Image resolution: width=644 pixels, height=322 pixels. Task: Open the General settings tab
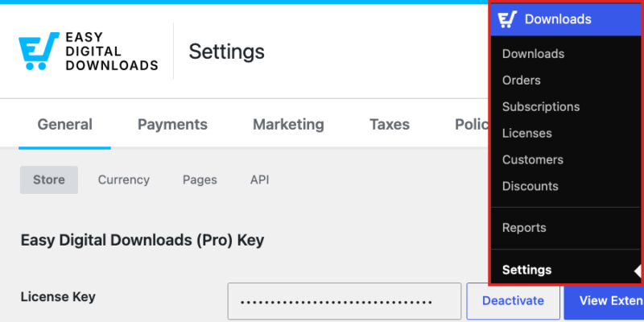pos(65,124)
